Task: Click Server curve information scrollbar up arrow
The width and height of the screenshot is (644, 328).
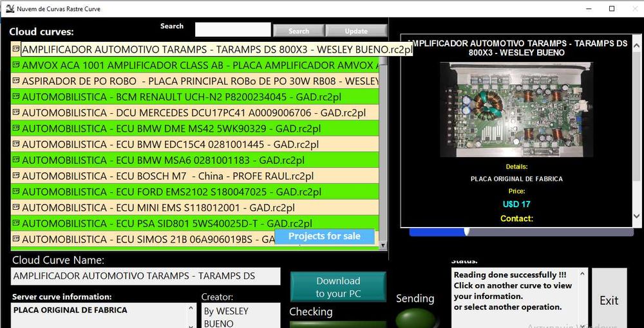Action: pyautogui.click(x=191, y=308)
